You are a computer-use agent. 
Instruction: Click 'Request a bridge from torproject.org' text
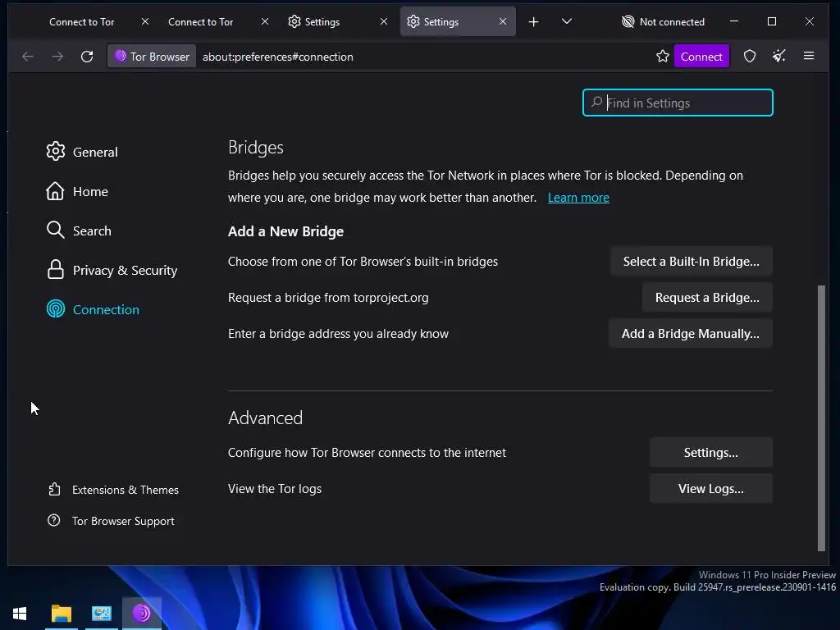click(x=328, y=297)
